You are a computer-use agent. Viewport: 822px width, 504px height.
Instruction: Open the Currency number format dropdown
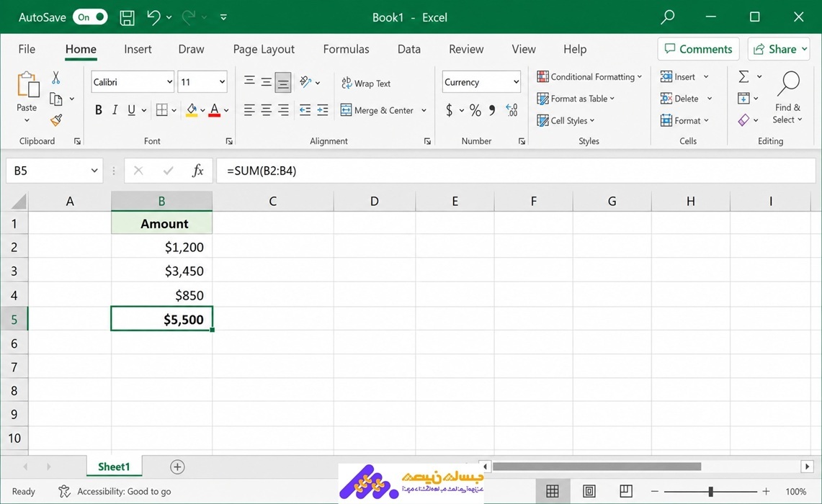516,82
